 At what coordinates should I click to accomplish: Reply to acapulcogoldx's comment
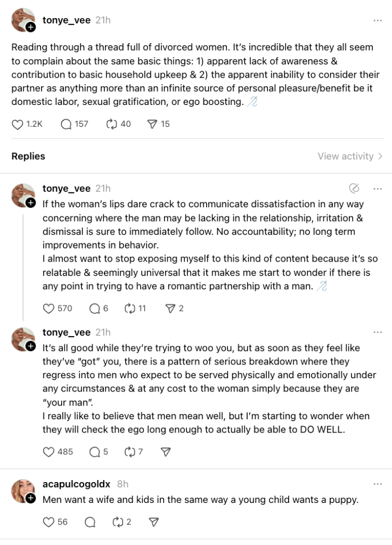coord(91,522)
